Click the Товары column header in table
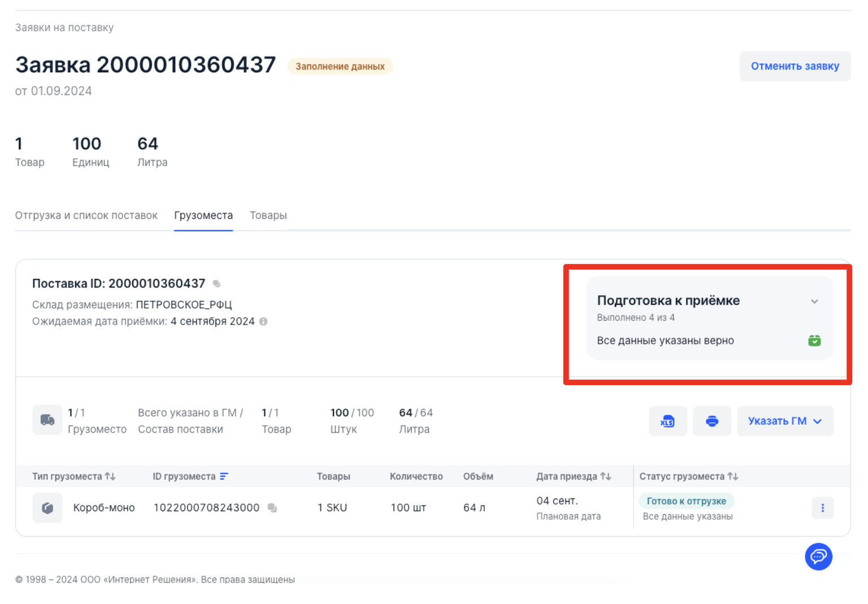The height and width of the screenshot is (604, 868). tap(333, 477)
